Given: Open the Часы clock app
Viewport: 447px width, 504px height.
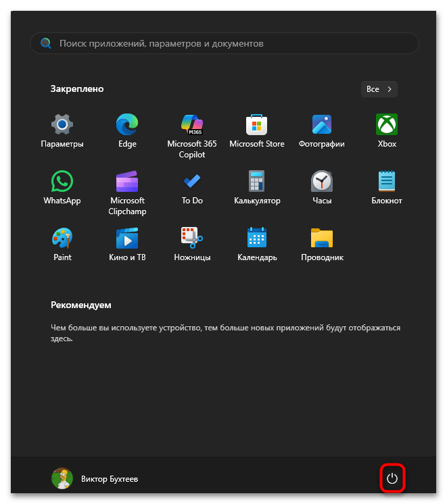Looking at the screenshot, I should pyautogui.click(x=322, y=187).
